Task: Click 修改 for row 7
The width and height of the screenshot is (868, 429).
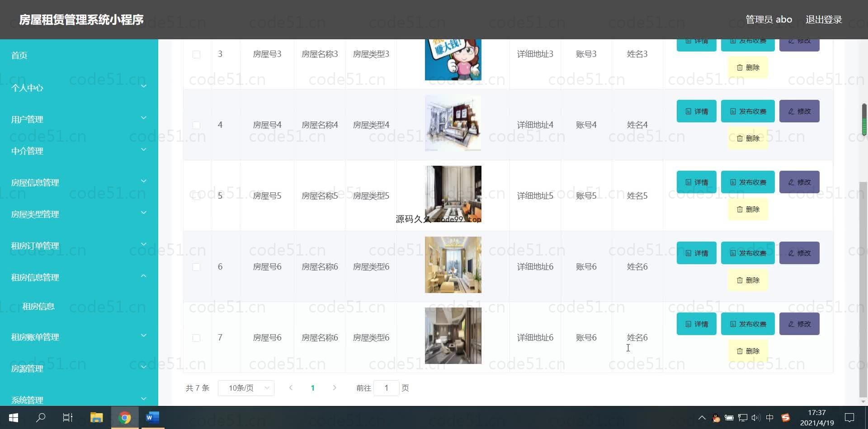Action: [799, 324]
